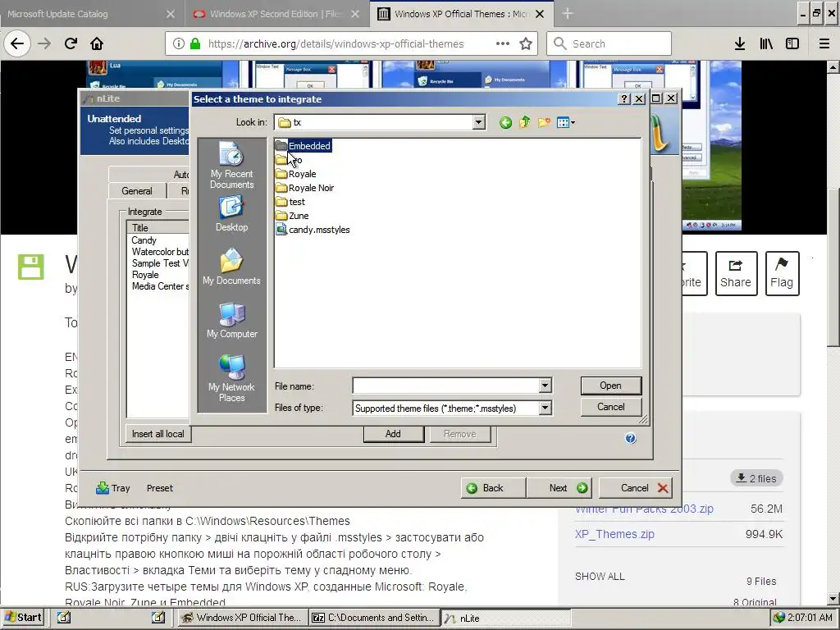Click the Insert all local button
The image size is (840, 630).
point(158,433)
